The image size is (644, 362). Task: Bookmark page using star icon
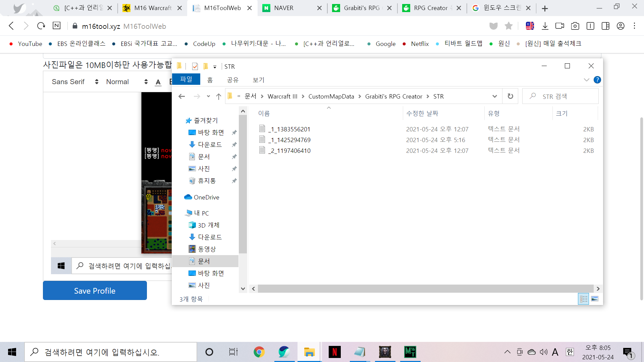pos(508,26)
